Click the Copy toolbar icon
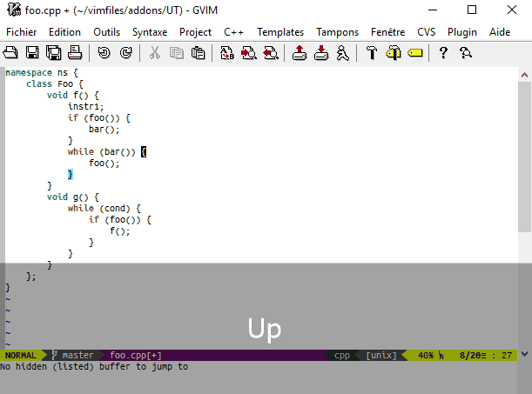Screen dimensions: 532x394 click(x=177, y=53)
